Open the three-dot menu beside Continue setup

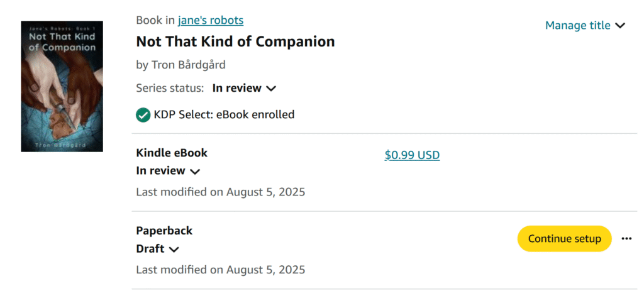626,239
